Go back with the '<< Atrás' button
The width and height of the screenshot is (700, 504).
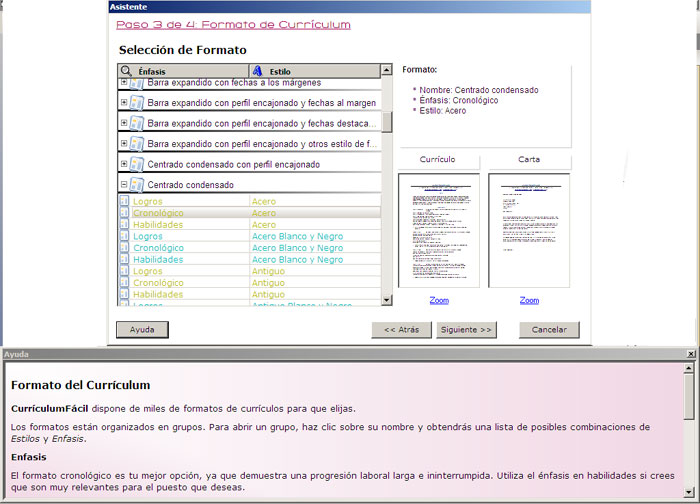coord(401,330)
